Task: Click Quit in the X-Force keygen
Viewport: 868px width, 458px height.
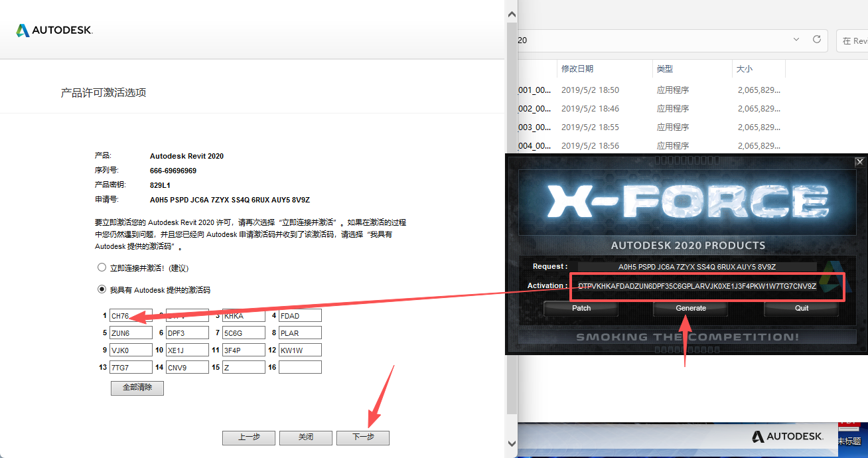Action: 801,308
